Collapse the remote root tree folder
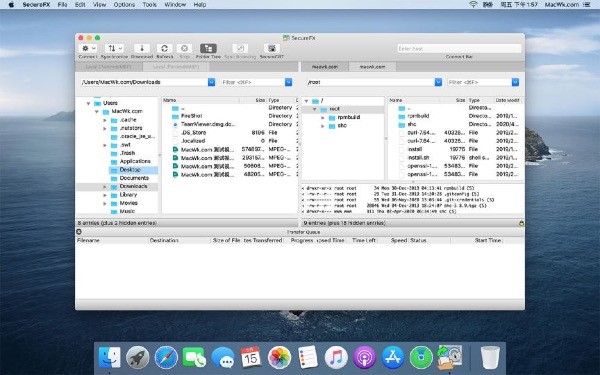This screenshot has height=375, width=600. (315, 109)
